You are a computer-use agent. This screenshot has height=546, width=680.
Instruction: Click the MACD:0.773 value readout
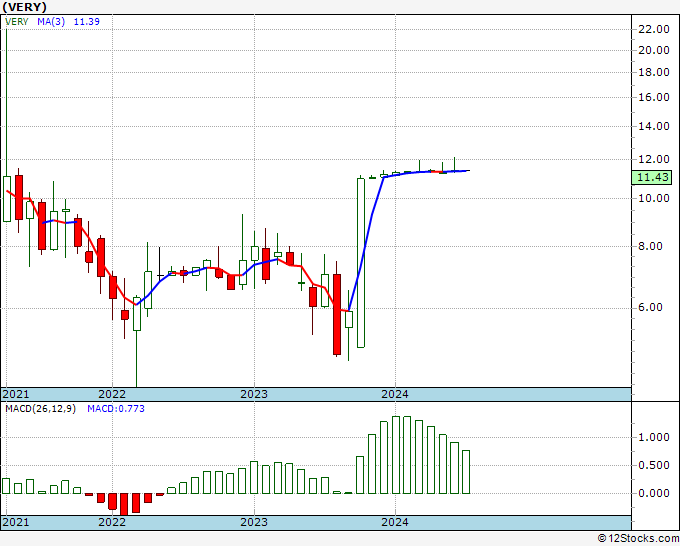[116, 409]
